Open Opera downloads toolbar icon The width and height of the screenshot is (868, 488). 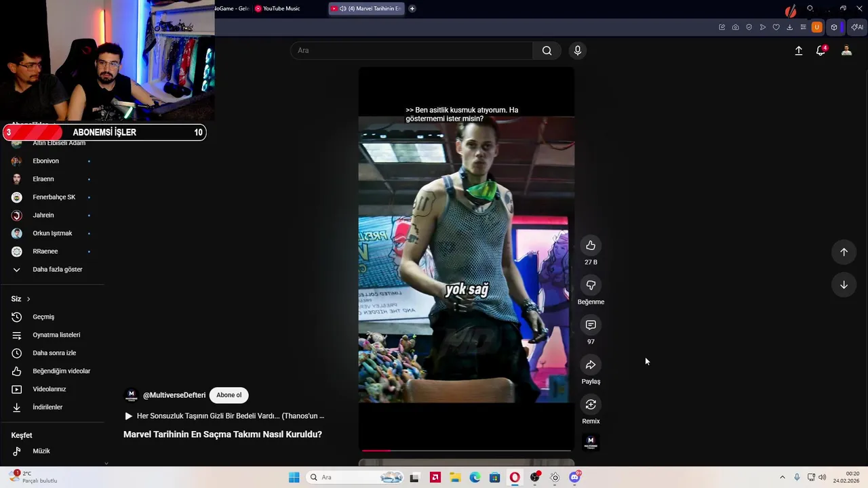(x=789, y=27)
